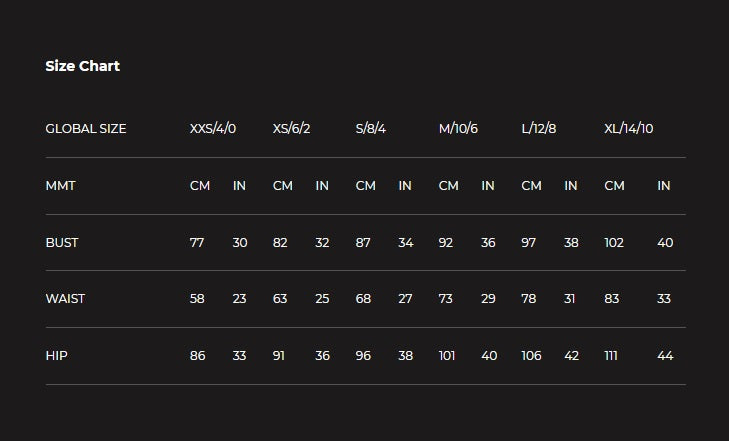
Task: Select the BUST row label
Action: (x=62, y=243)
